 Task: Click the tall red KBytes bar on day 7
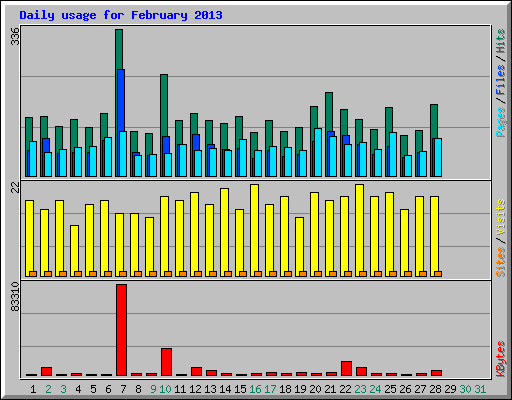(121, 330)
